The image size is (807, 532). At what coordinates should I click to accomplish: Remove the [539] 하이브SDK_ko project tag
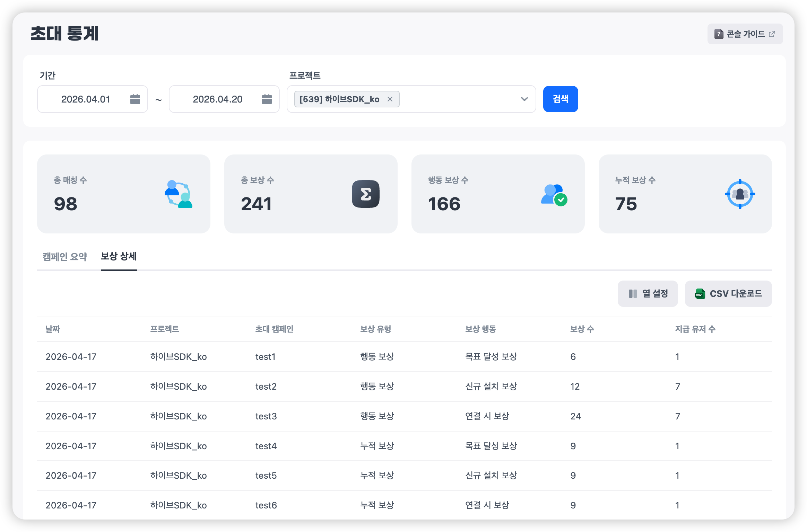(x=390, y=99)
